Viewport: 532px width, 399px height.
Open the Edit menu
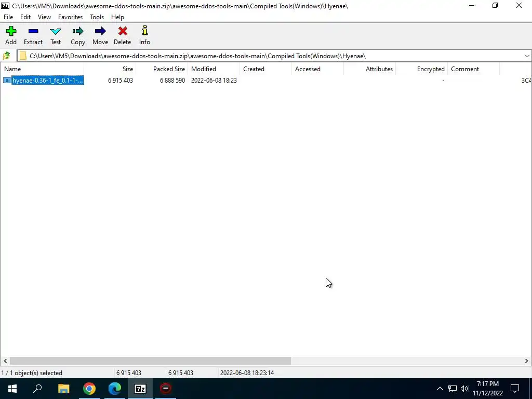(25, 17)
